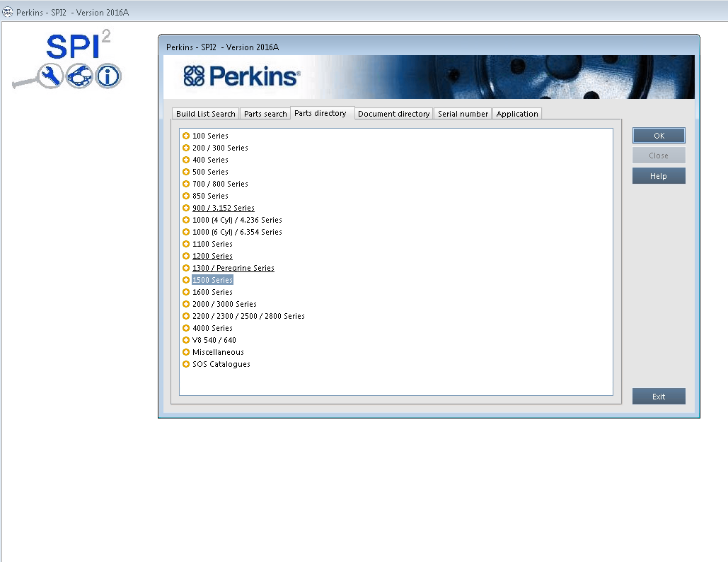Open the Build List Search tab
The image size is (728, 562).
206,114
